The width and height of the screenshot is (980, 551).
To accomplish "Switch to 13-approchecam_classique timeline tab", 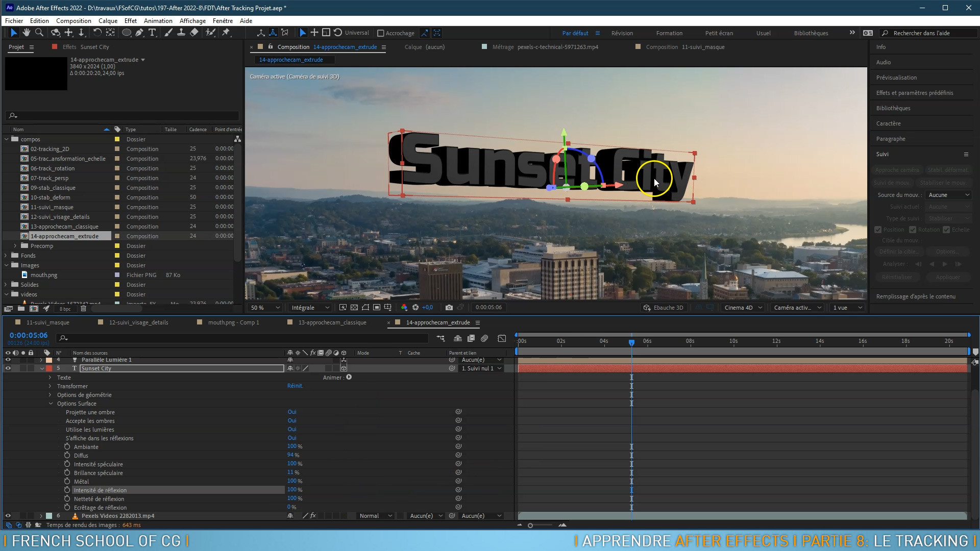I will [x=332, y=322].
